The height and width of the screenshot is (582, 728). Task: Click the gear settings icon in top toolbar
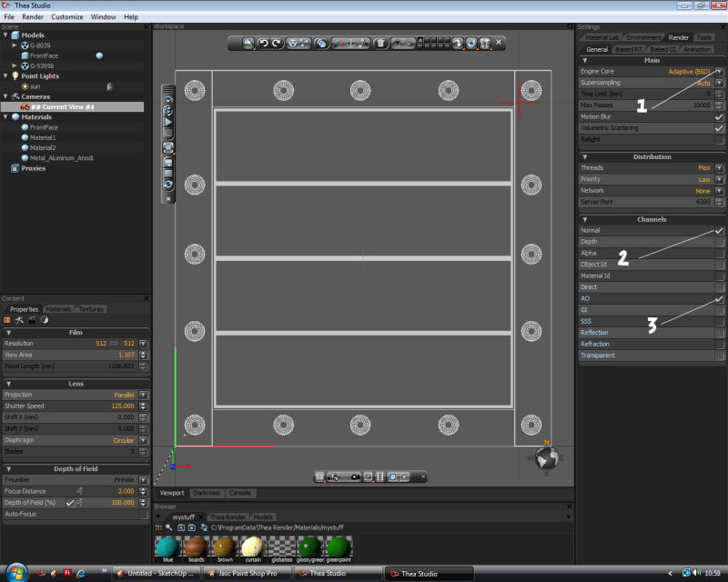coord(471,43)
